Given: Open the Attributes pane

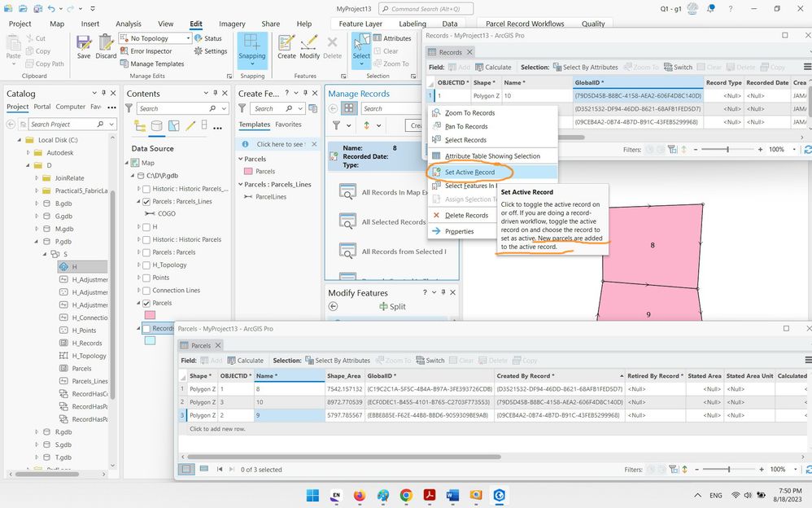Looking at the screenshot, I should pyautogui.click(x=392, y=38).
